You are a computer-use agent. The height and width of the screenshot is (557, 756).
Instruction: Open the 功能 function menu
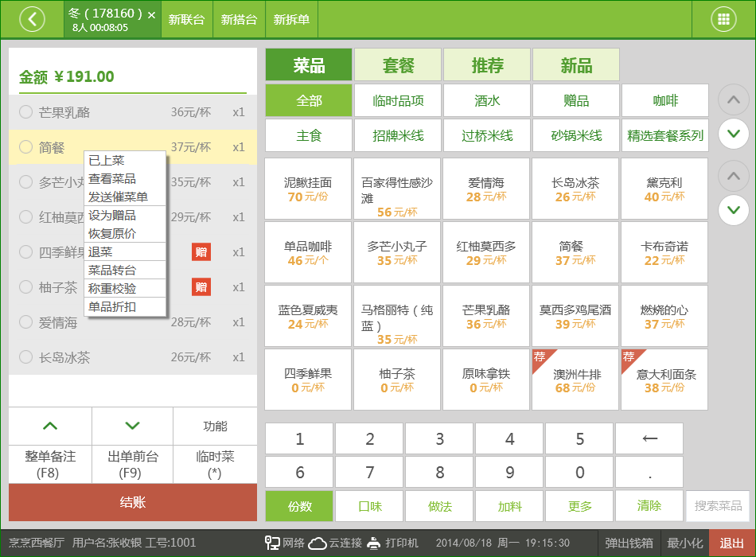point(215,426)
